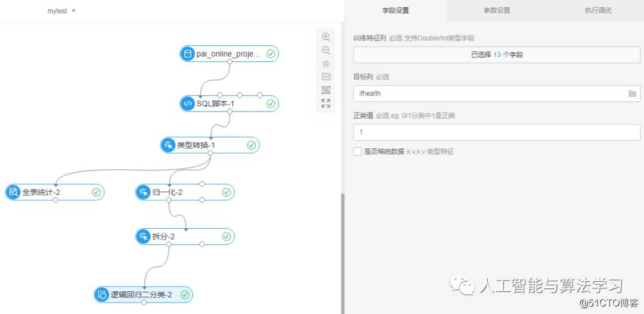Click output port below 逻辑回归二分类-2 node
The width and height of the screenshot is (644, 314).
click(144, 303)
